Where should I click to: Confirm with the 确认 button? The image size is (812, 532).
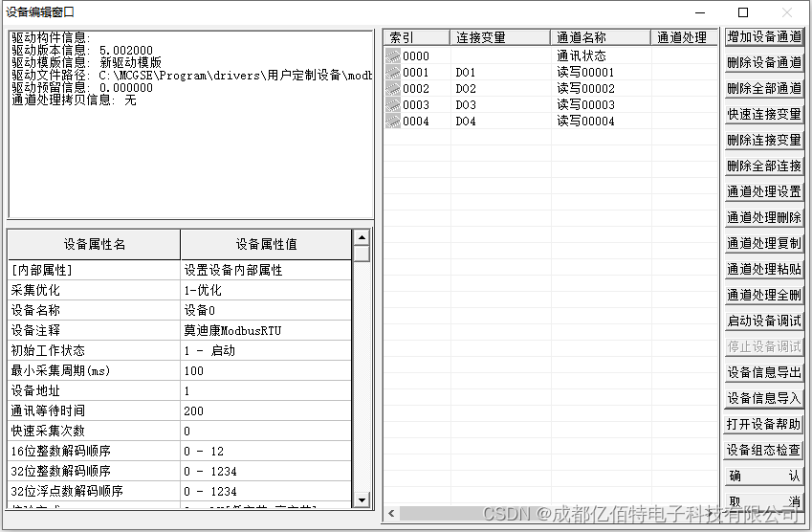pos(764,477)
